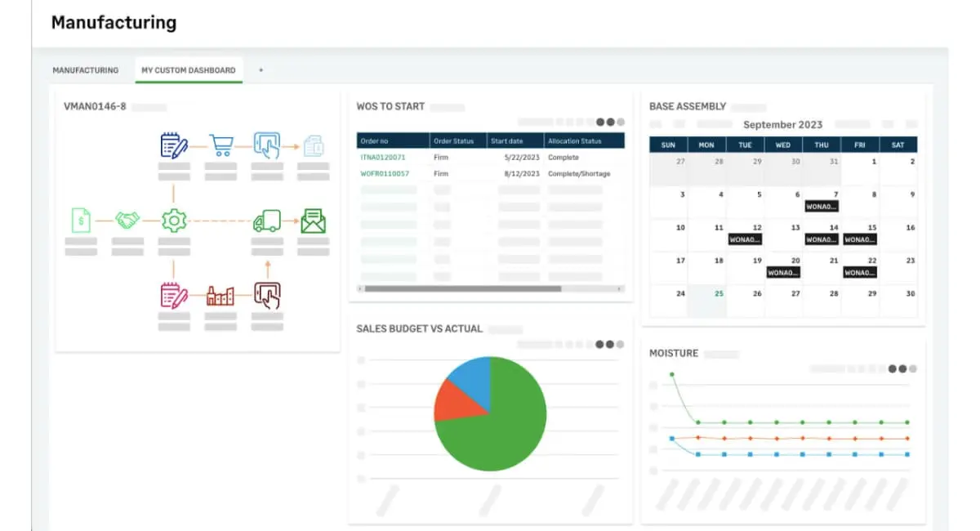Image resolution: width=980 pixels, height=531 pixels.
Task: Click the work order event on September 7
Action: click(822, 207)
